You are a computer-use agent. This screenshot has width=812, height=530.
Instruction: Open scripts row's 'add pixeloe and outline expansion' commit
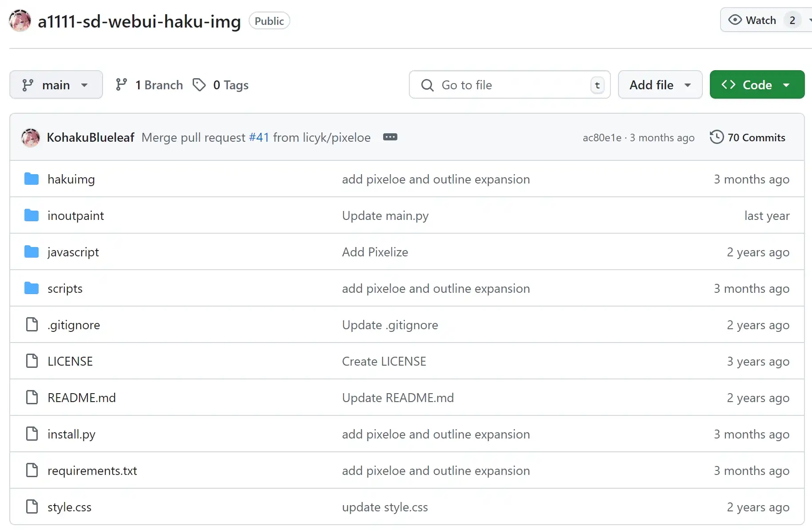(x=436, y=288)
